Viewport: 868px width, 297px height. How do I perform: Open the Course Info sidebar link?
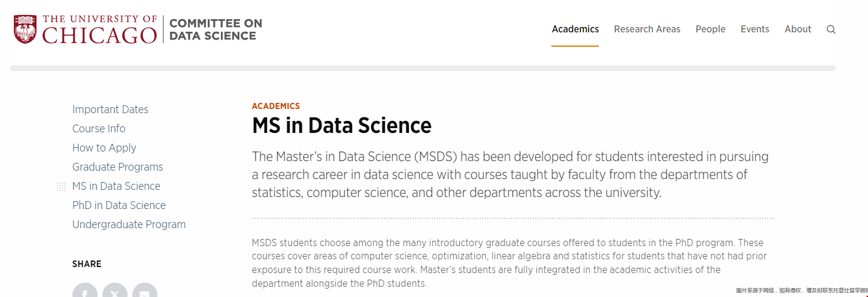point(99,129)
